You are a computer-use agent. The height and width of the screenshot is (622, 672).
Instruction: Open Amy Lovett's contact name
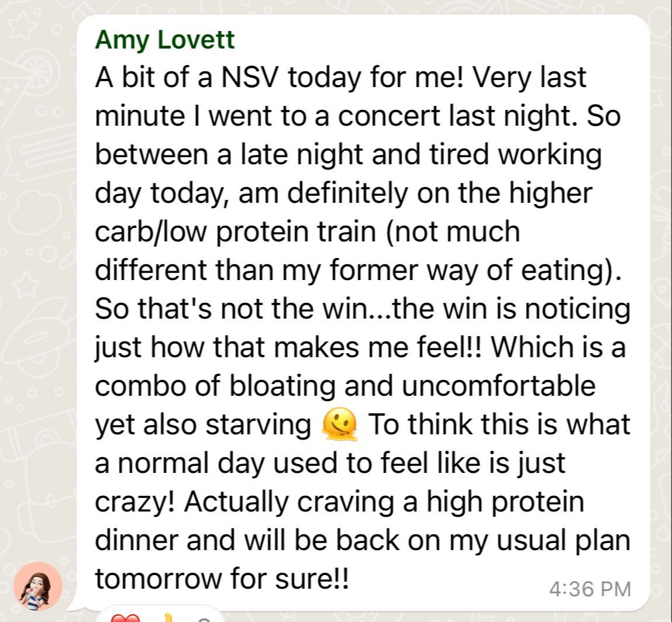tap(164, 40)
